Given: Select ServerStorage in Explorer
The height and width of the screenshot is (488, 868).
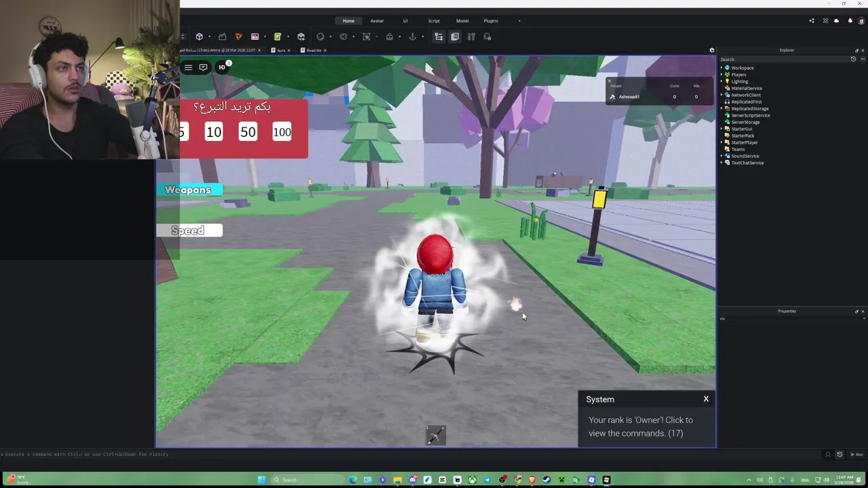Looking at the screenshot, I should tap(745, 122).
